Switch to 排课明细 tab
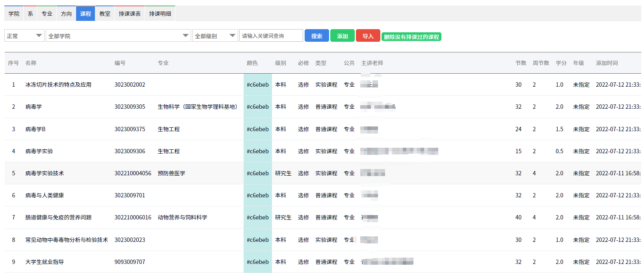Viewport: 644px width, 273px height. [x=160, y=13]
